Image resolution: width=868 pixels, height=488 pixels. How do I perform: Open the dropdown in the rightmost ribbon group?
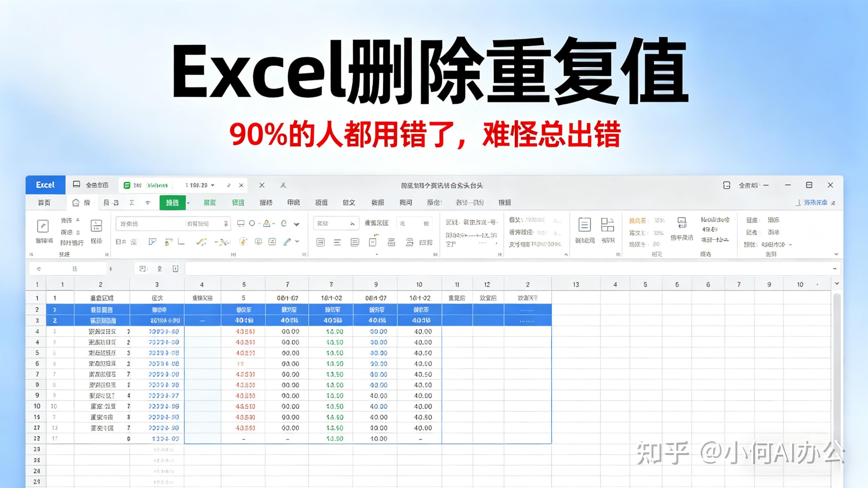coord(790,245)
